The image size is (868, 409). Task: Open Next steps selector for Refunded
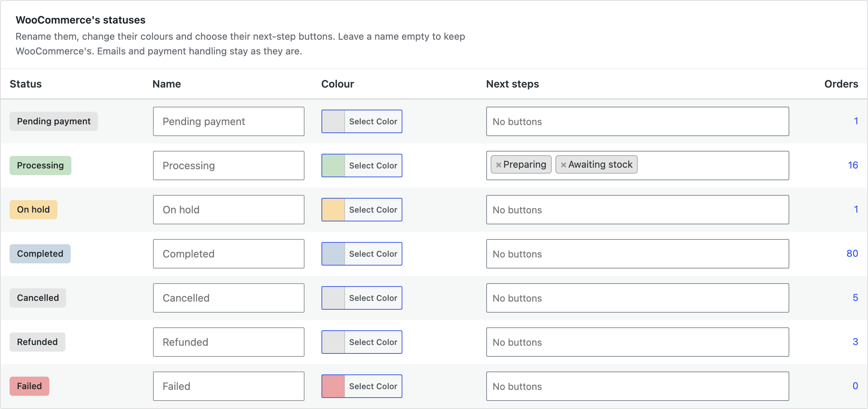pos(637,342)
